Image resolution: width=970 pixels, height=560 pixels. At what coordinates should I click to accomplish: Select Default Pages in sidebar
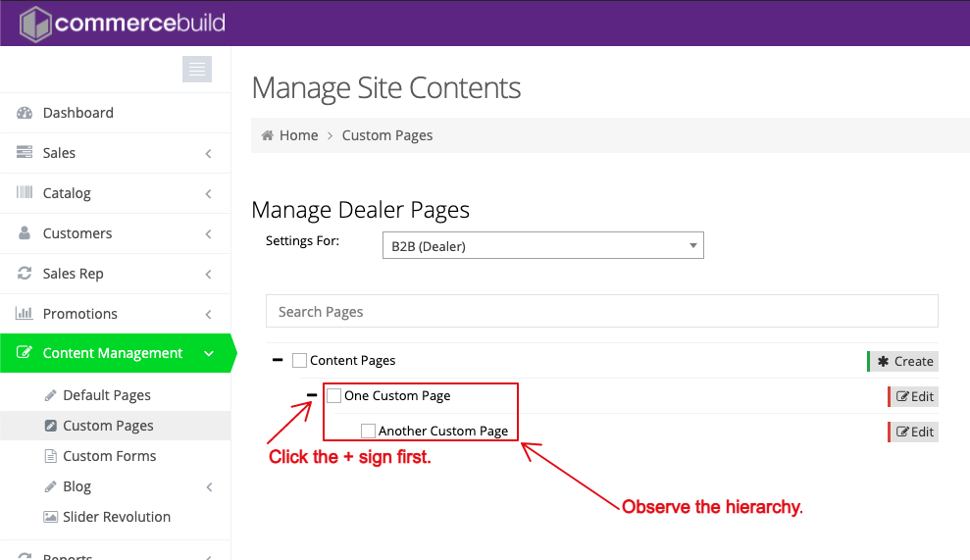106,395
